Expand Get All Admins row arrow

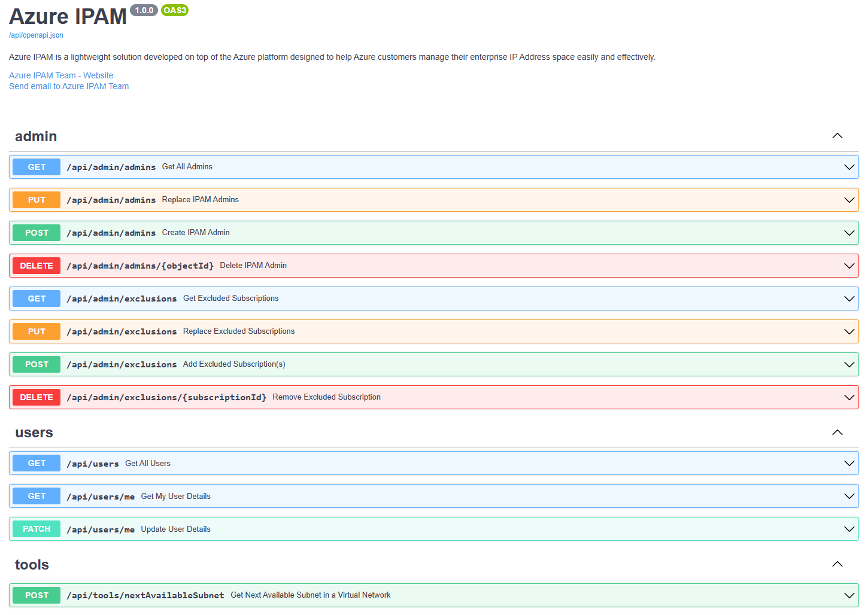[849, 167]
